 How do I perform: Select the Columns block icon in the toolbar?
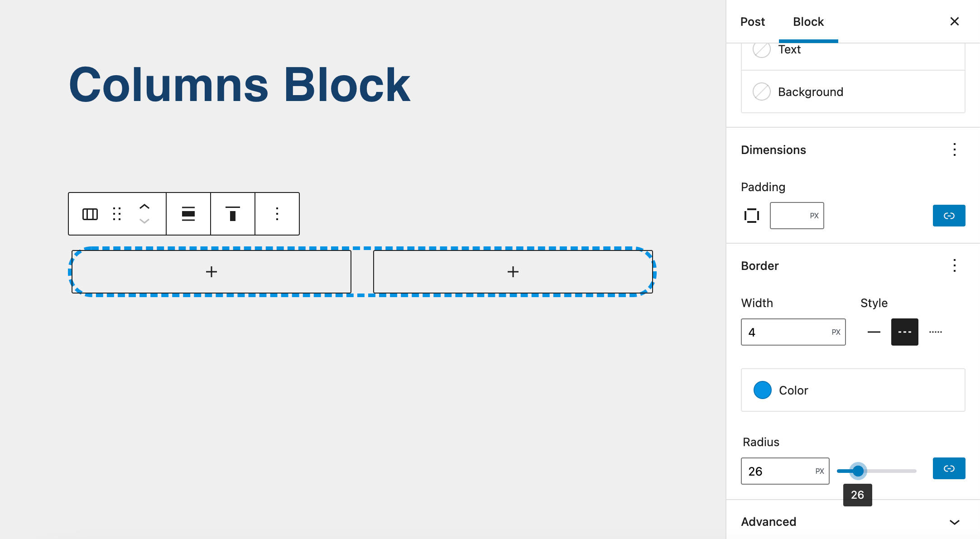tap(90, 214)
